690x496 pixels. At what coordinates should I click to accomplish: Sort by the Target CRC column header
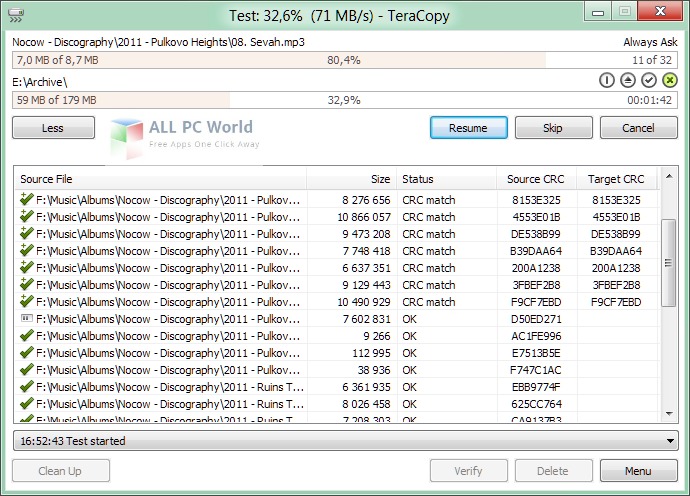[x=617, y=179]
